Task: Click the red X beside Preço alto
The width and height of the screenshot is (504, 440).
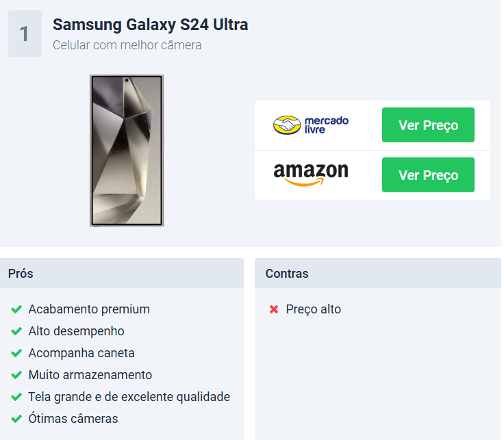Action: click(274, 309)
